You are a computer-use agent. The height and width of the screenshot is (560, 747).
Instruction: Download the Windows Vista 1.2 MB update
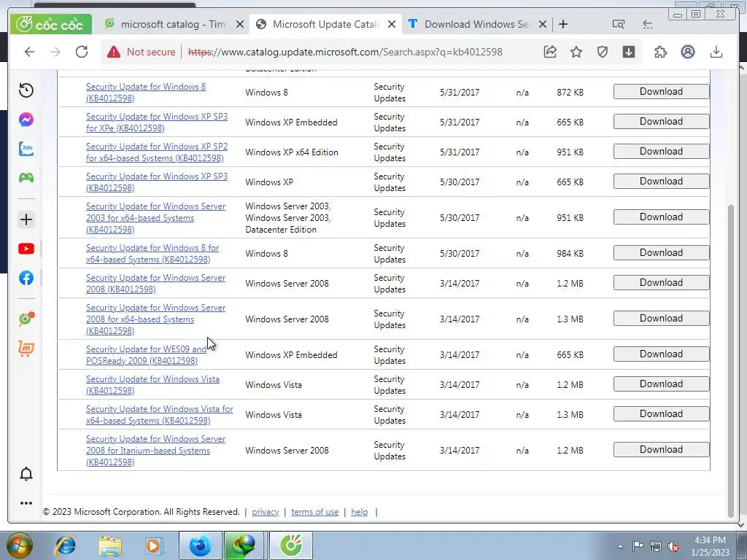pos(661,384)
